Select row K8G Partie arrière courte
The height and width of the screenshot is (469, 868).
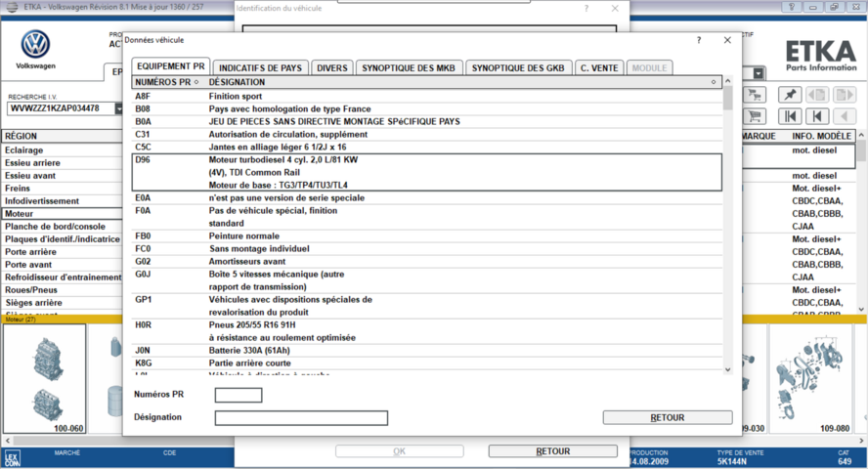pos(427,363)
